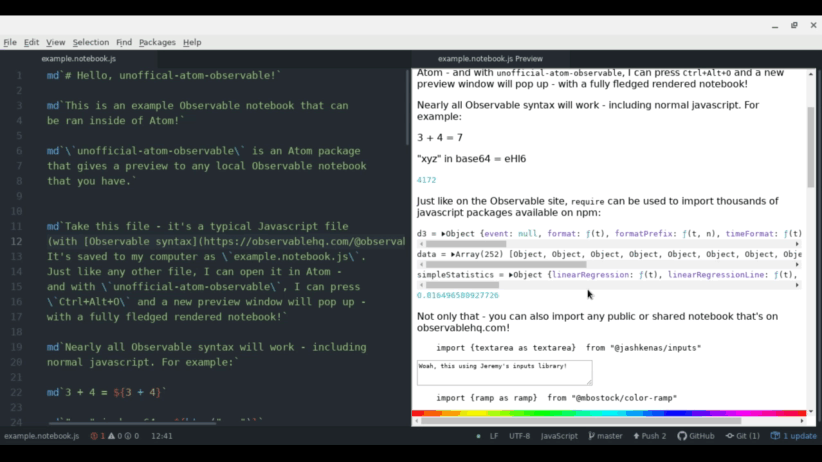
Task: Click the preview scrollbar down arrow
Action: pos(810,412)
